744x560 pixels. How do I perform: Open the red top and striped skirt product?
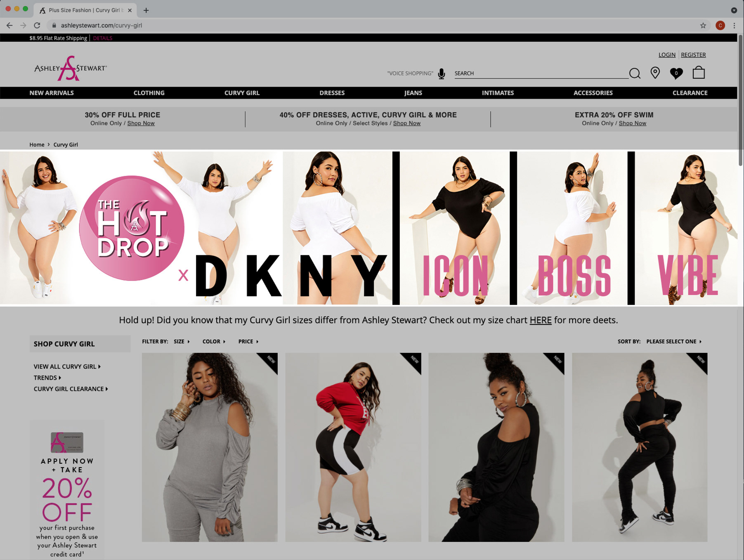tap(353, 447)
